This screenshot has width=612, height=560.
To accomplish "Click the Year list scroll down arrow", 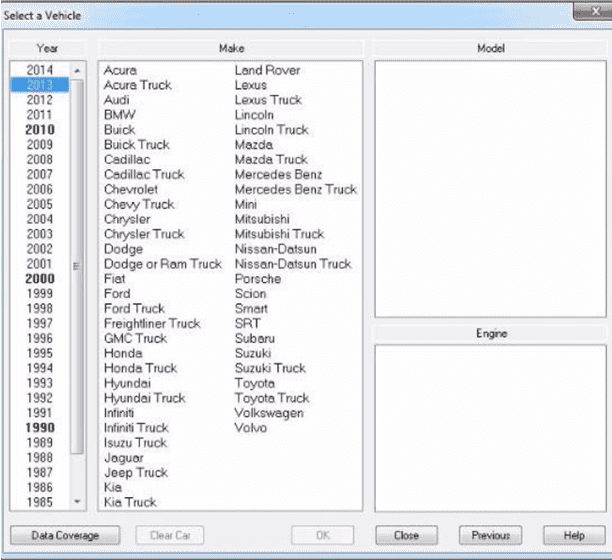I will (77, 501).
